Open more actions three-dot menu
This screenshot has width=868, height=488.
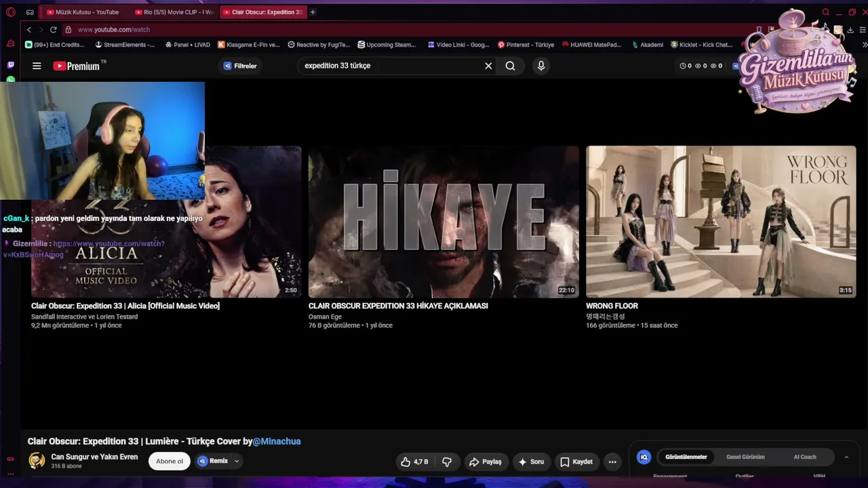click(612, 462)
